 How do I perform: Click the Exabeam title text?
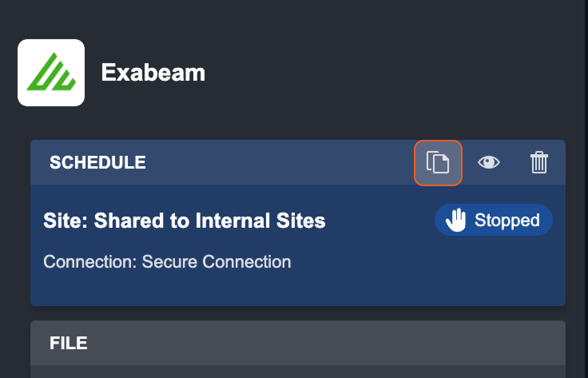[x=153, y=73]
